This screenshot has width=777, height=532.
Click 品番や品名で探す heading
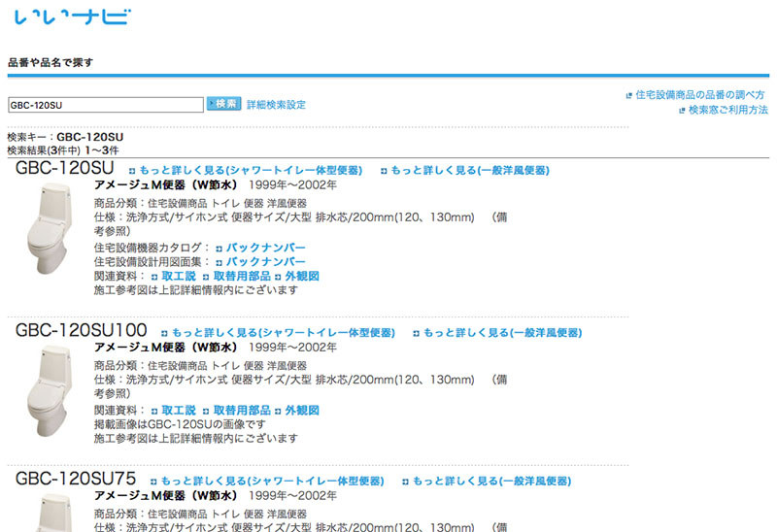[51, 62]
